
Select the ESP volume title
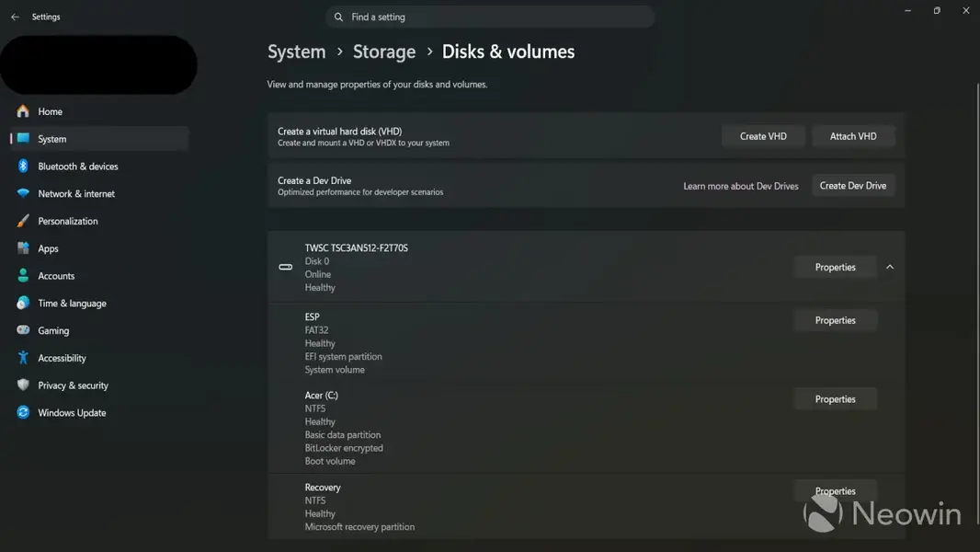pyautogui.click(x=312, y=317)
